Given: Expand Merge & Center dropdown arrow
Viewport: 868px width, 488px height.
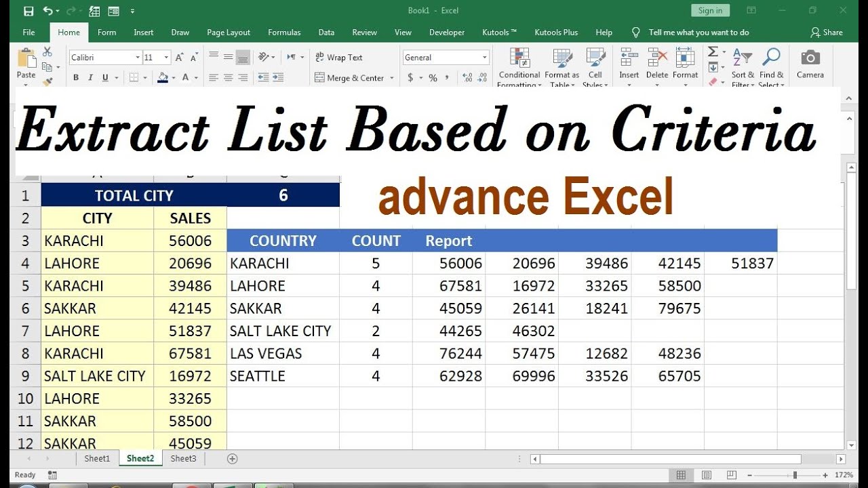Looking at the screenshot, I should pyautogui.click(x=391, y=78).
